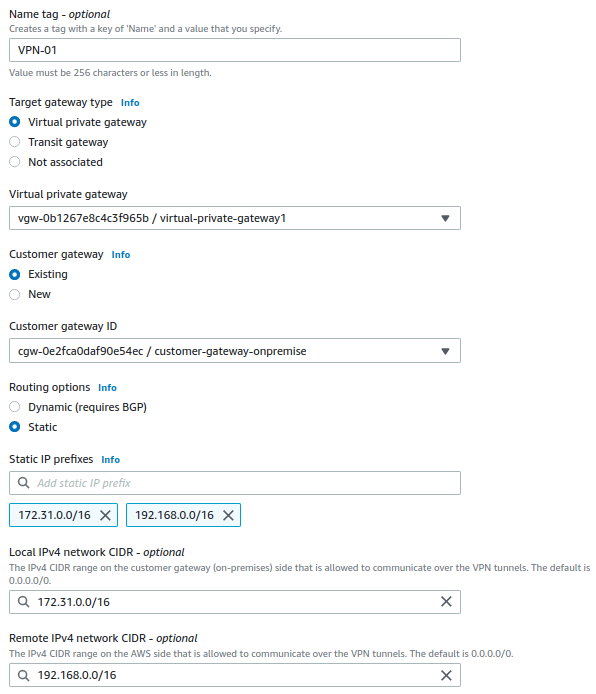
Task: Clear the Remote IPv4 network CIDR field
Action: pos(446,675)
